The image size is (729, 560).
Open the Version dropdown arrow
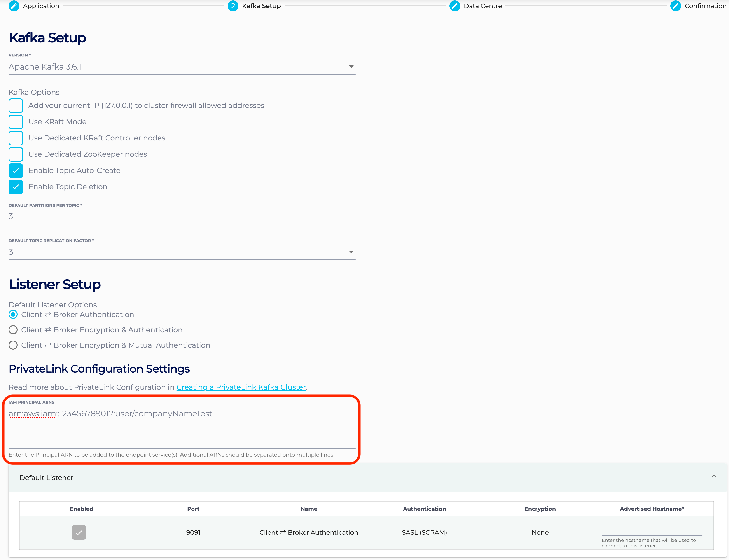(x=351, y=67)
